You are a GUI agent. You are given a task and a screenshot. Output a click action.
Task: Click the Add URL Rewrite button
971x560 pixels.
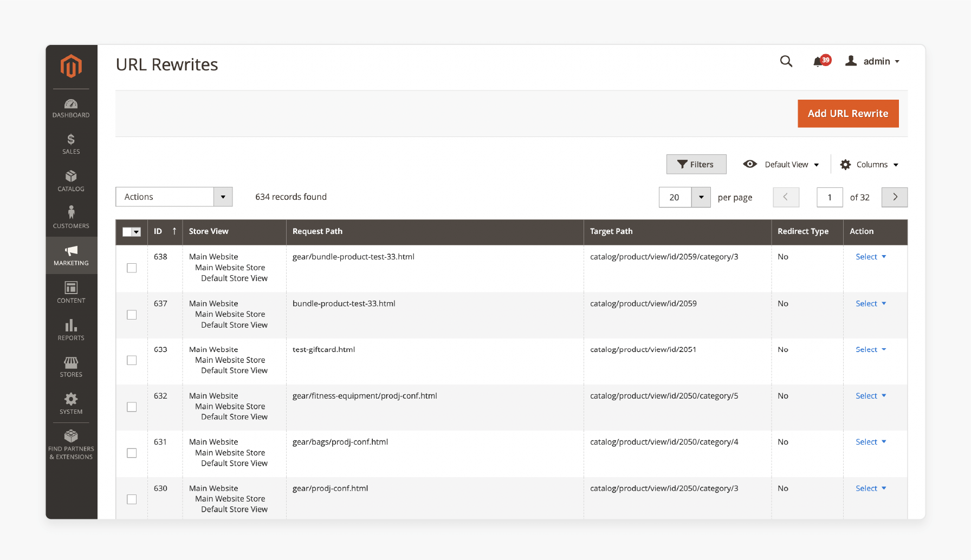(x=848, y=113)
